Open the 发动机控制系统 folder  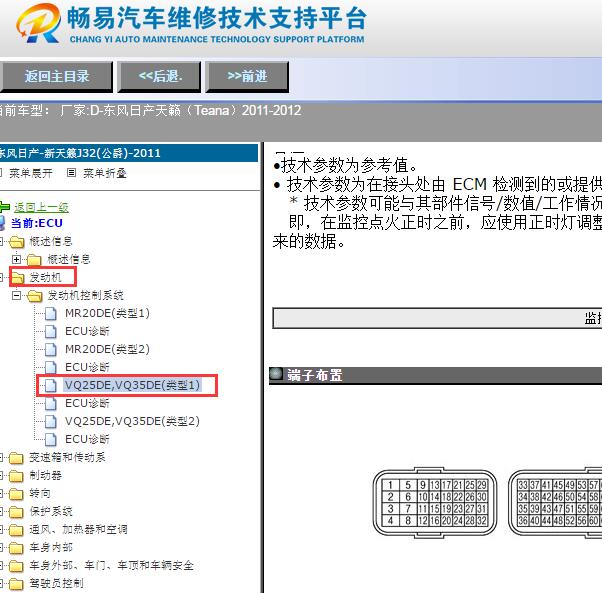(85, 296)
